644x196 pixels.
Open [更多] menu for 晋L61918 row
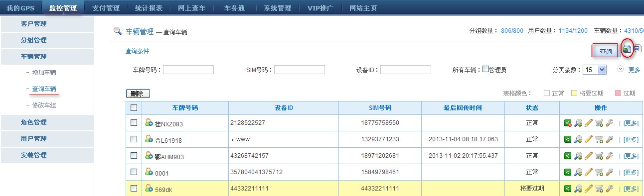click(x=631, y=140)
